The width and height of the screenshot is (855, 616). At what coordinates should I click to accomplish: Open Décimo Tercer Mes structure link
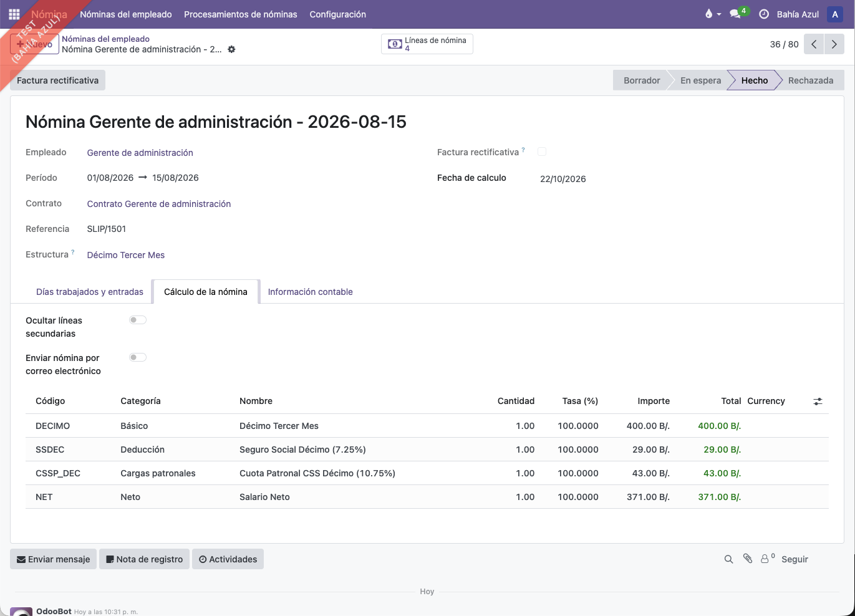pyautogui.click(x=126, y=255)
